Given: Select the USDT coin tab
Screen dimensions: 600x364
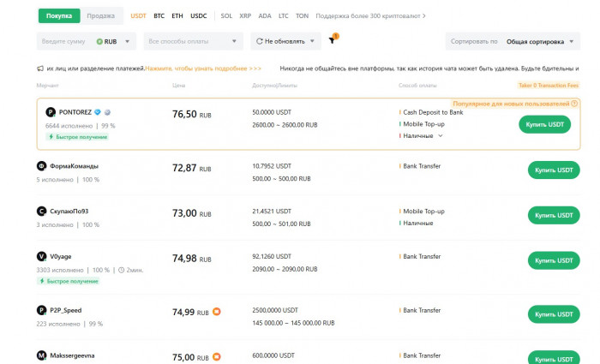Looking at the screenshot, I should [x=138, y=15].
